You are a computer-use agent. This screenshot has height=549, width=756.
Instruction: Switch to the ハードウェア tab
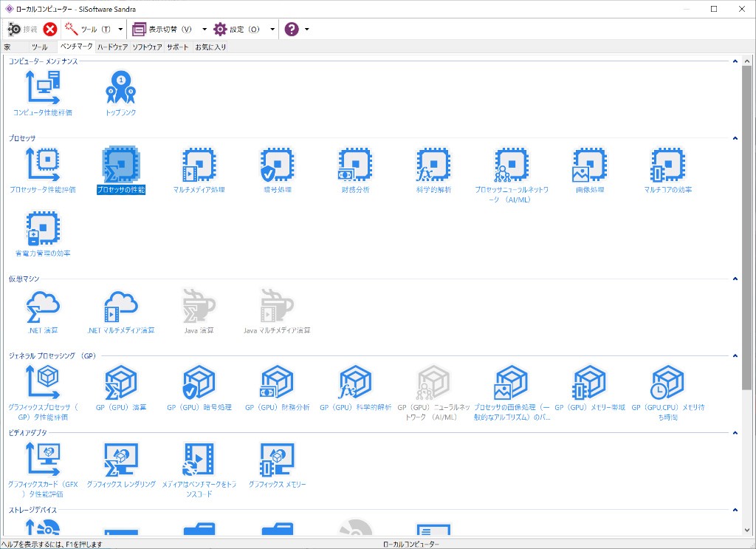click(113, 47)
